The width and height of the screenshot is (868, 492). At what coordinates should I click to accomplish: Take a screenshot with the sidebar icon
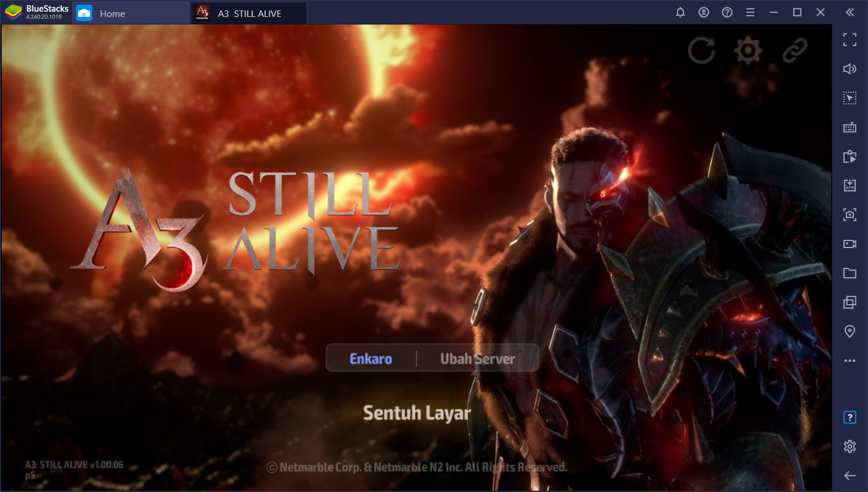[x=850, y=215]
